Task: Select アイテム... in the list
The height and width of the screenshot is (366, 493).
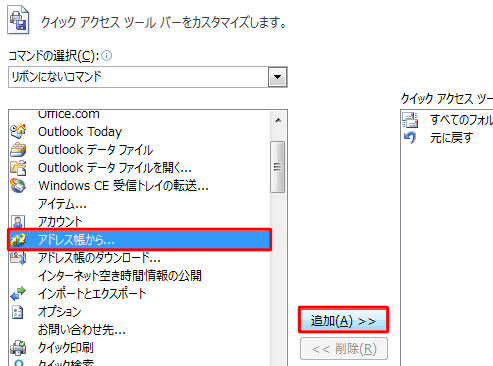Action: pyautogui.click(x=139, y=204)
